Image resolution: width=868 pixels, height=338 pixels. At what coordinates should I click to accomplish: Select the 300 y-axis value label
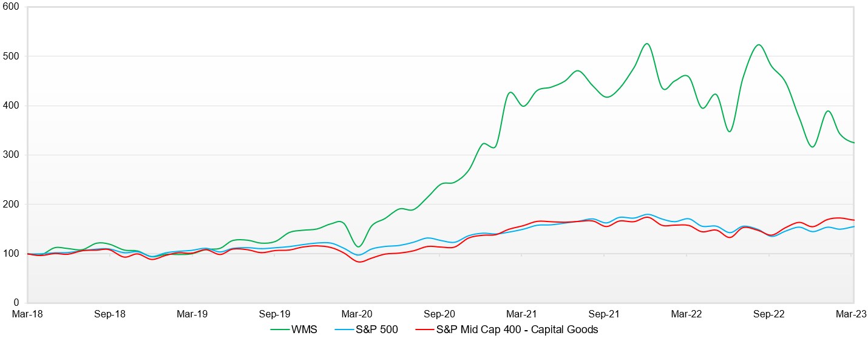pos(12,155)
